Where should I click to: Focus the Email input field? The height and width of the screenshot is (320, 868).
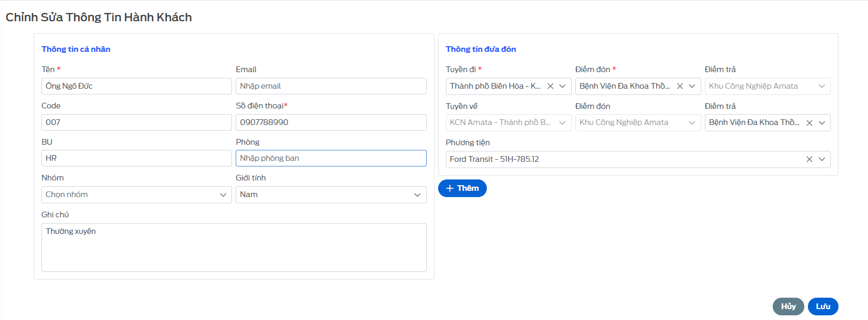click(x=330, y=86)
